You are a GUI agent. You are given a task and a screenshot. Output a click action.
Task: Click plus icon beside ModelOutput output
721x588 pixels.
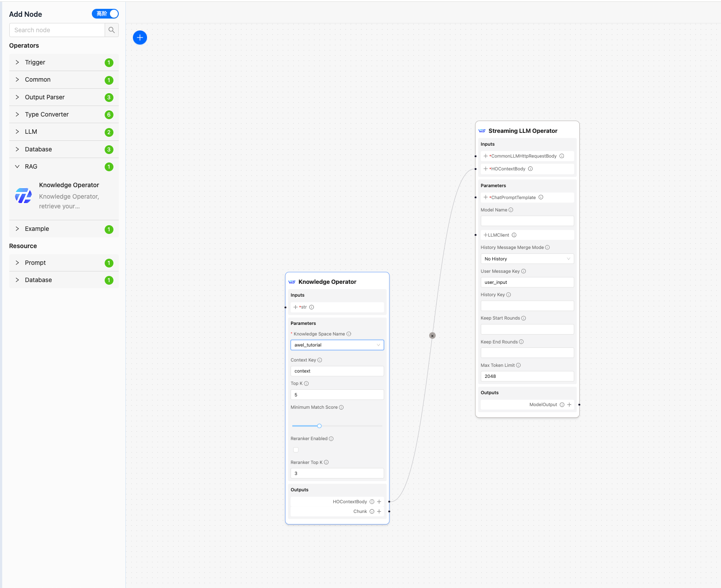pos(569,404)
